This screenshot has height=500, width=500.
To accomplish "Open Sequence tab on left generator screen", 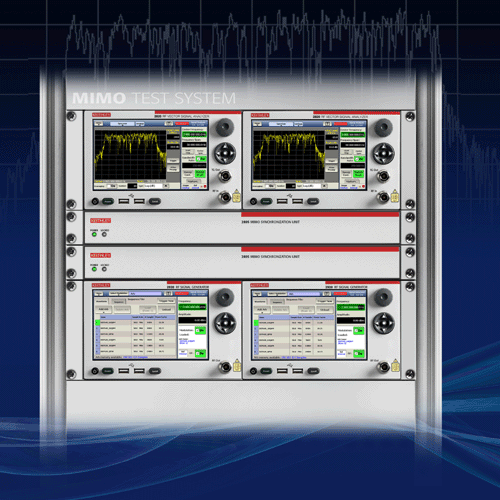I will tap(118, 301).
